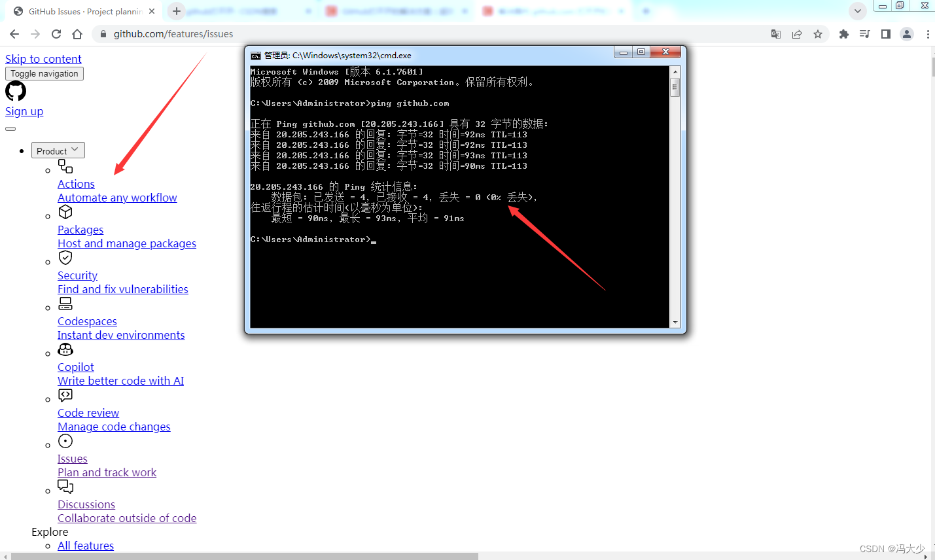This screenshot has height=560, width=935.
Task: Open the Automate any workflow link
Action: click(117, 198)
